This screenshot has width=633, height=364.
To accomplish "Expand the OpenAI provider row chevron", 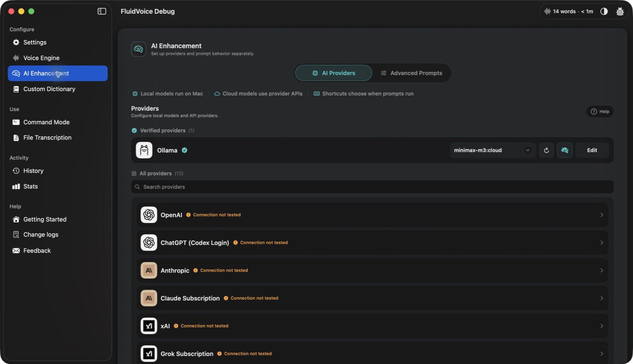I will click(602, 215).
